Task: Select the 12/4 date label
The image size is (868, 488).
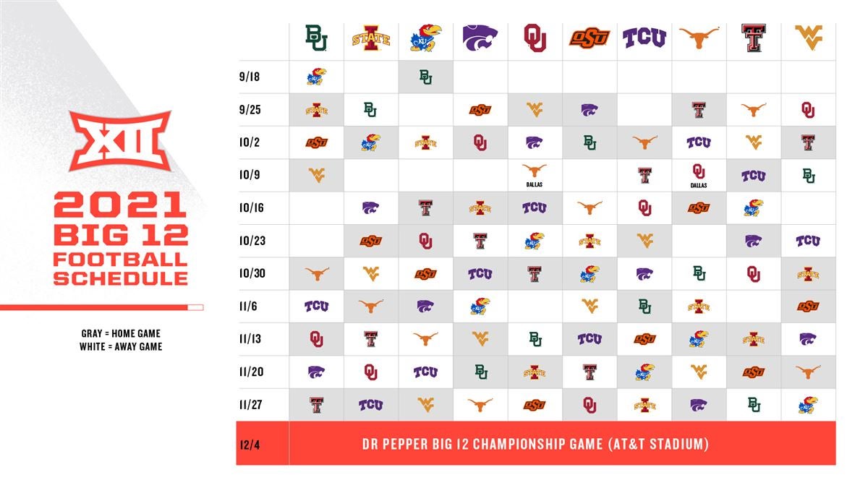Action: pos(250,444)
